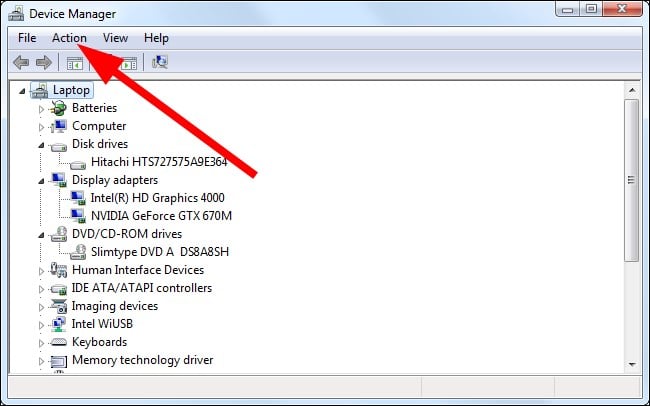Click the Keyboards category icon
Viewport: 650px width, 406px height.
pos(58,342)
